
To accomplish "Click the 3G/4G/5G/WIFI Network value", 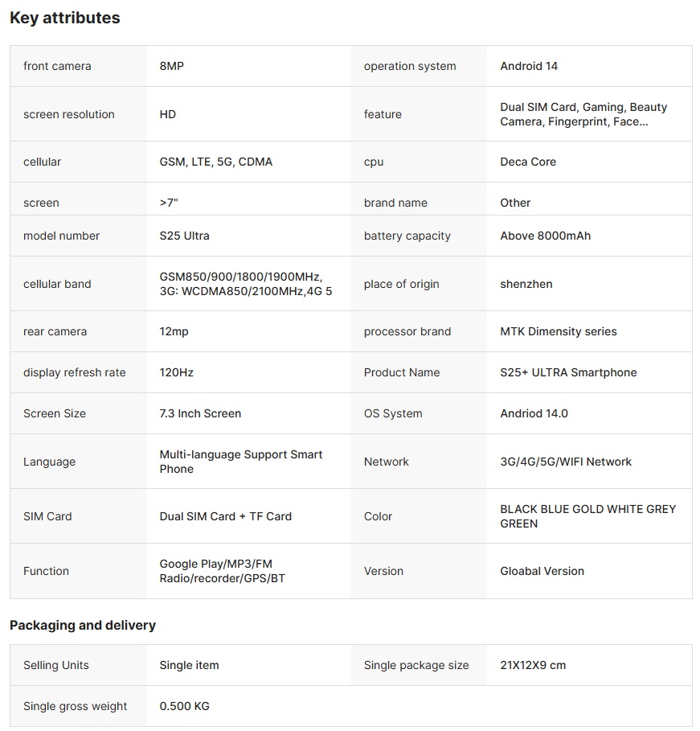I will (x=565, y=462).
